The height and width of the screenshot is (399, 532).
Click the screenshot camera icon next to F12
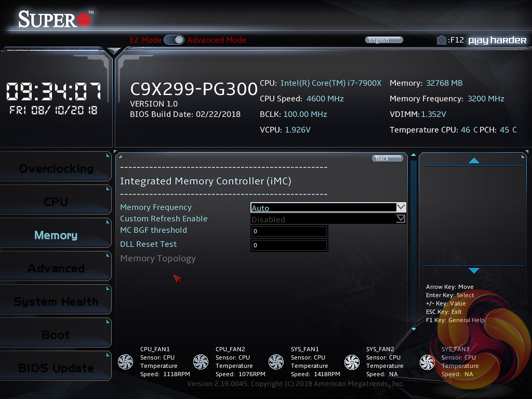point(441,41)
